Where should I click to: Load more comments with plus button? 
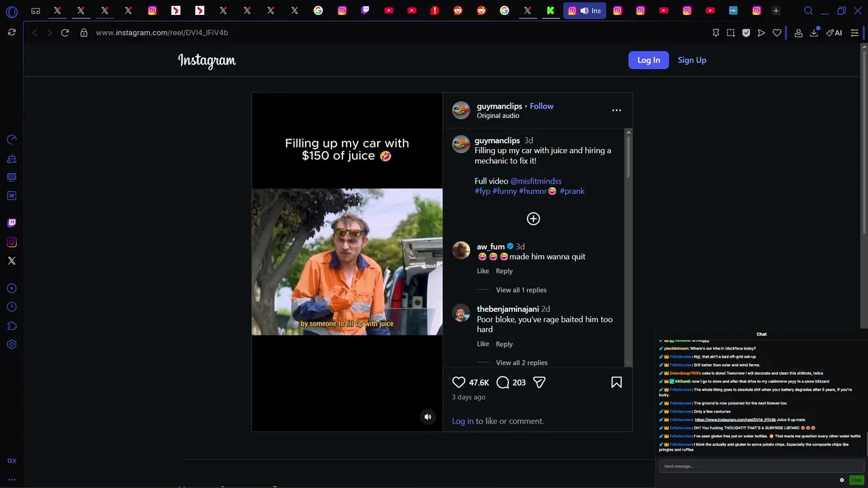pos(534,218)
